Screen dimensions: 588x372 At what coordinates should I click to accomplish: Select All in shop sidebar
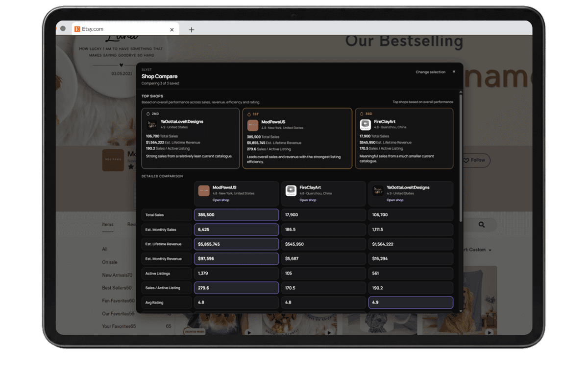pyautogui.click(x=105, y=249)
